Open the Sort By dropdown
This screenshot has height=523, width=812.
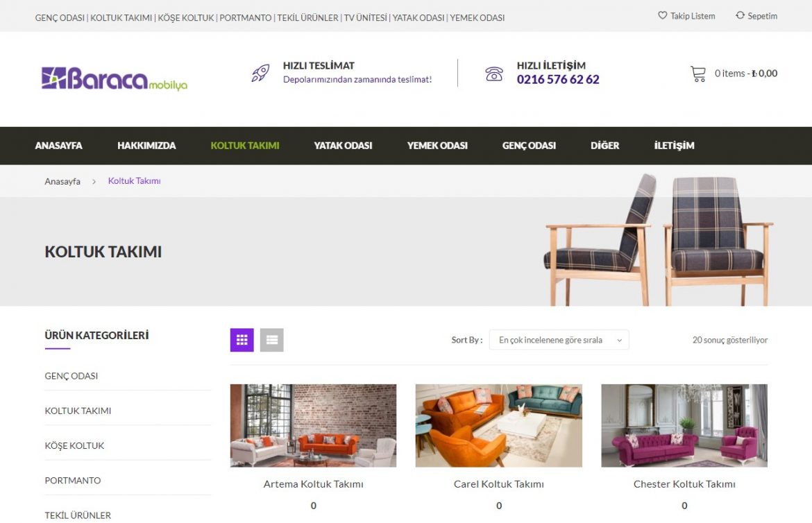(559, 340)
